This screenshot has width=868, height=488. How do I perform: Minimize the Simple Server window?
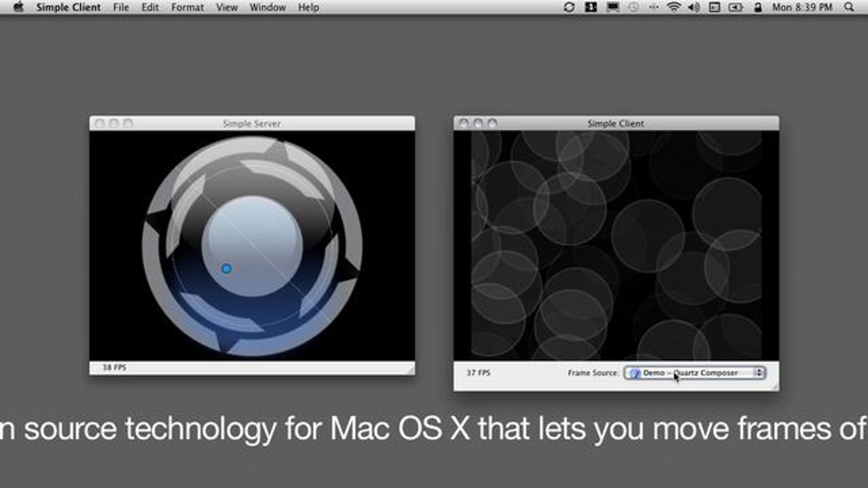(x=114, y=124)
